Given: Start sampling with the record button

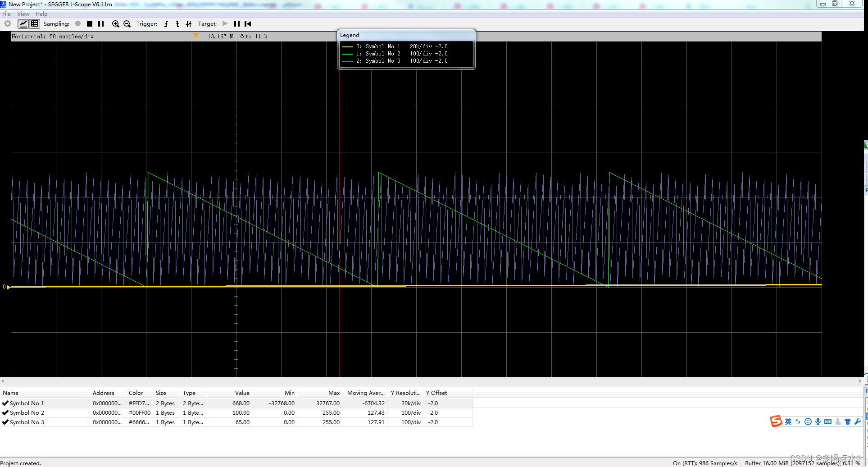Looking at the screenshot, I should [x=78, y=24].
